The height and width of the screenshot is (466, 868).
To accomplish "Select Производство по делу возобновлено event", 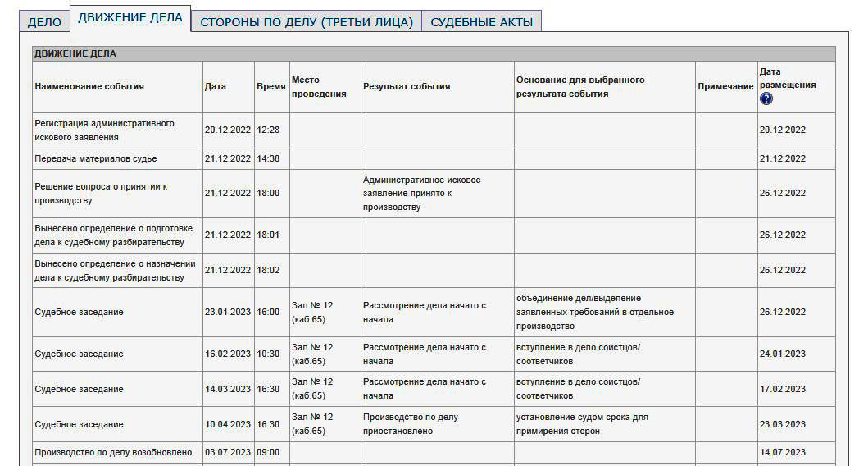I will tap(113, 453).
